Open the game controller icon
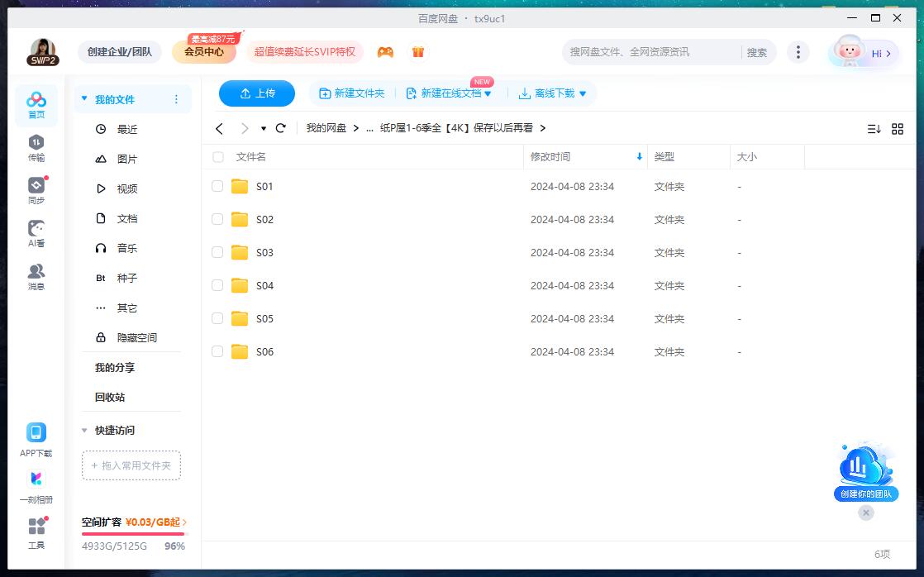The height and width of the screenshot is (577, 924). pyautogui.click(x=385, y=52)
